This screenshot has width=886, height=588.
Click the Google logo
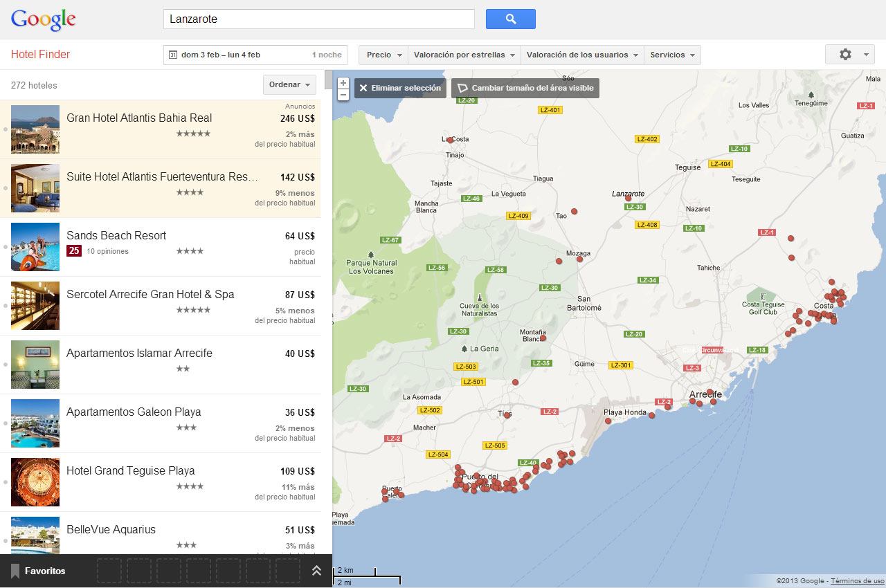tap(43, 19)
